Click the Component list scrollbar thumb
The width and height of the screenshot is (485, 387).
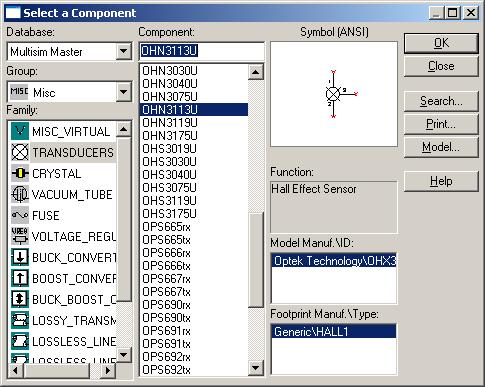(x=256, y=259)
